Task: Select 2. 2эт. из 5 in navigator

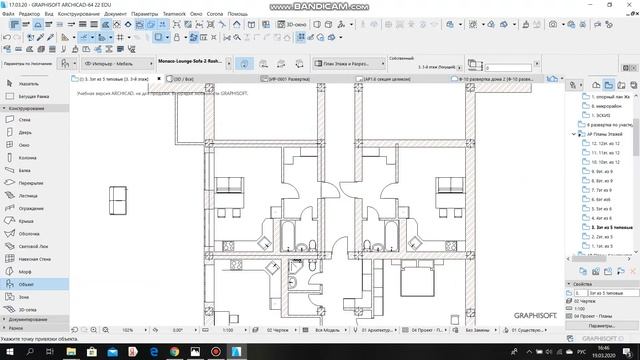Action: pos(602,237)
